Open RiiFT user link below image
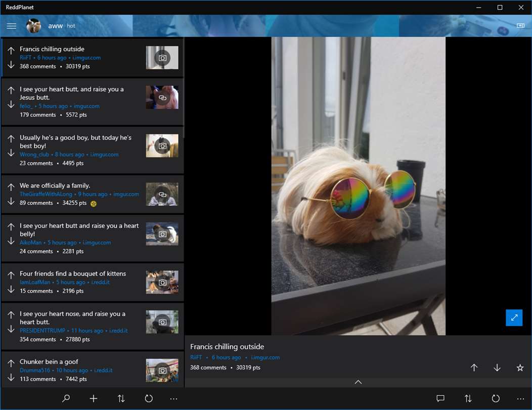The width and height of the screenshot is (532, 410). [196, 357]
